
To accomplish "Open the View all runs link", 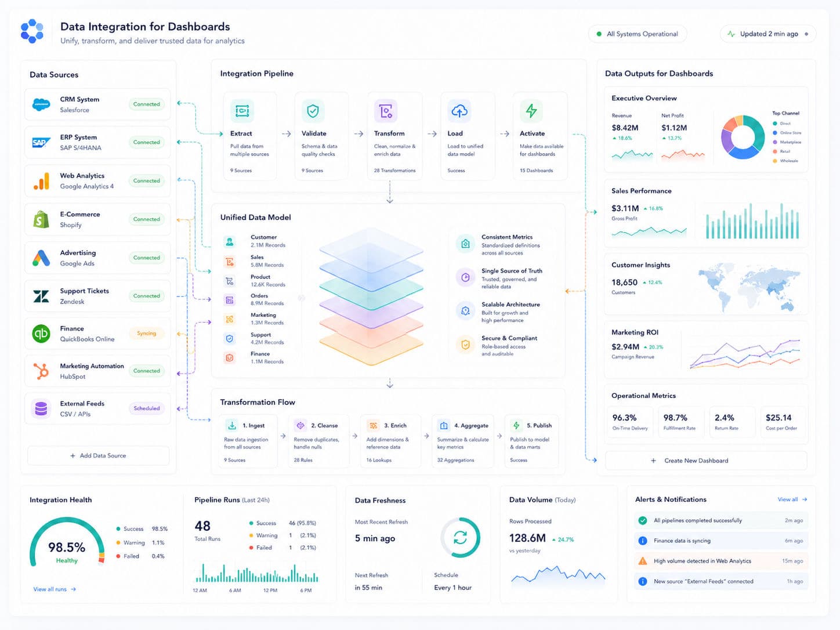I will pyautogui.click(x=55, y=589).
